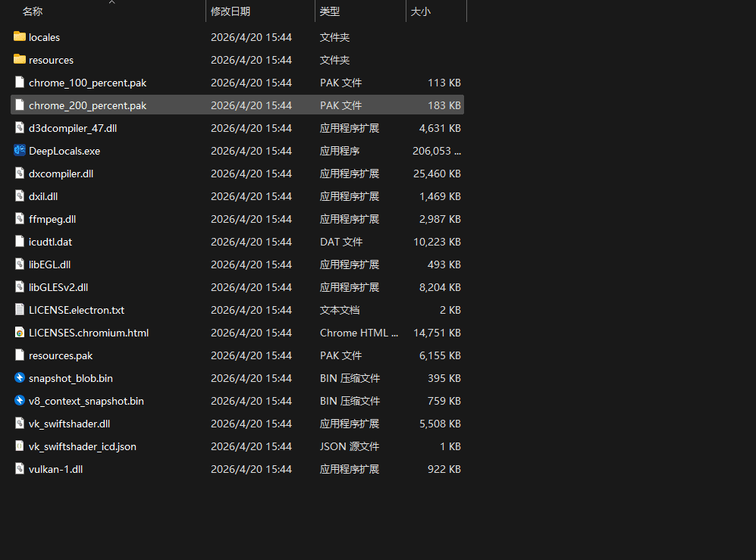Click the v8_context_snapshot.bin file icon
756x560 pixels.
(20, 401)
